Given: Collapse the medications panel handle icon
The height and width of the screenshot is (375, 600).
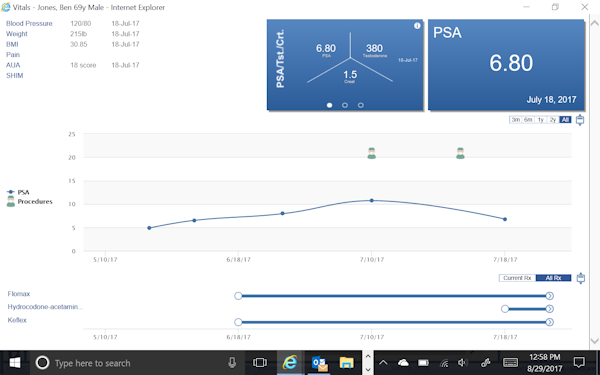Looking at the screenshot, I should click(x=581, y=278).
